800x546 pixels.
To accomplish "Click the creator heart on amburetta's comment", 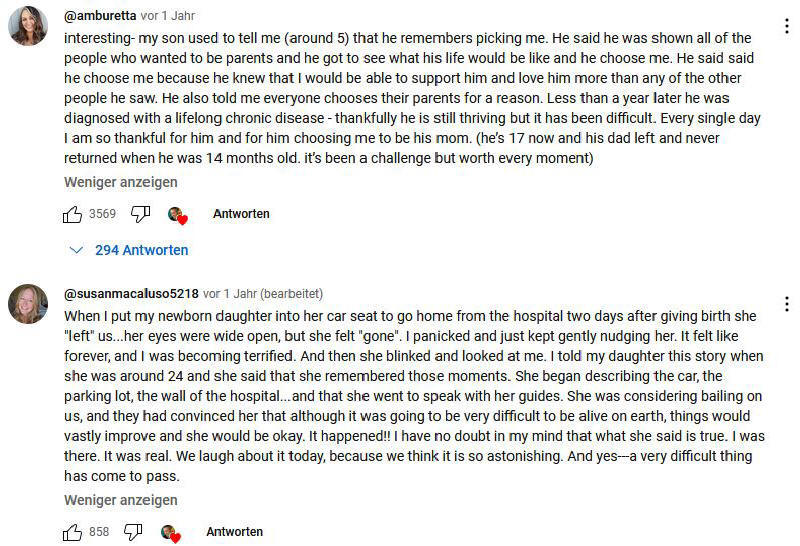I will pos(178,215).
